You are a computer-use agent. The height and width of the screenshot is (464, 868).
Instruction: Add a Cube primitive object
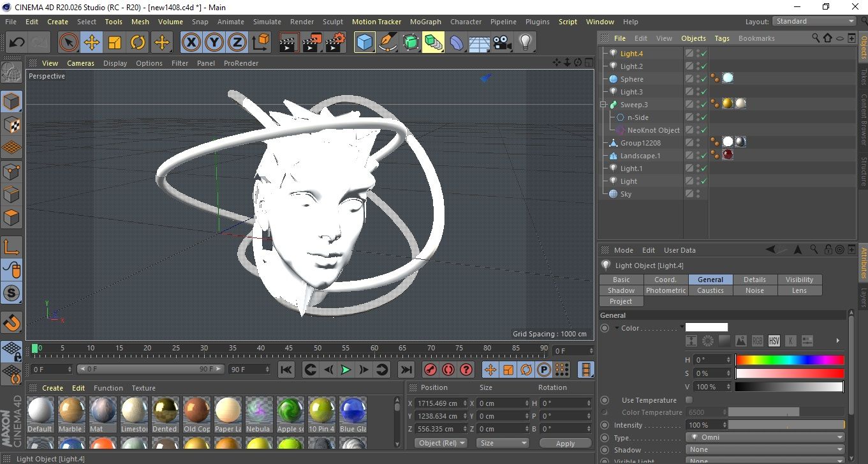[364, 43]
